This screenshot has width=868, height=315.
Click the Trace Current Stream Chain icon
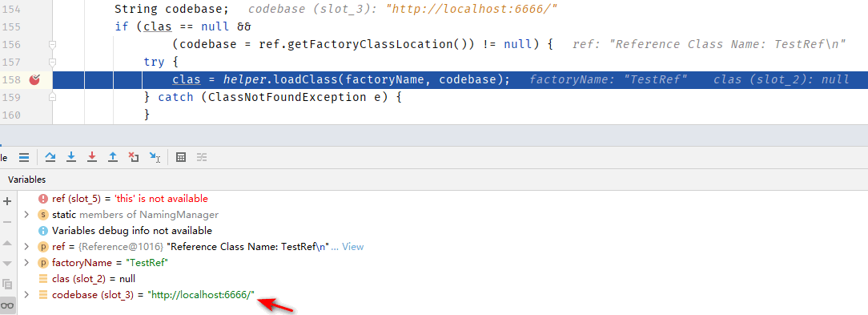(x=202, y=157)
